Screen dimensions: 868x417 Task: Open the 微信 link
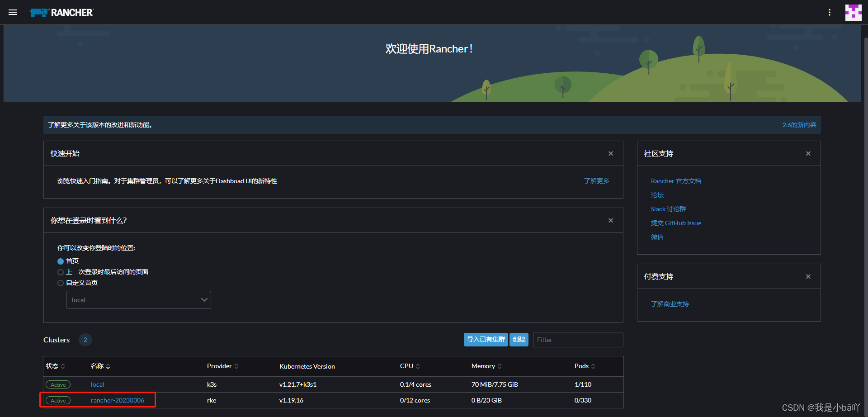pos(657,237)
